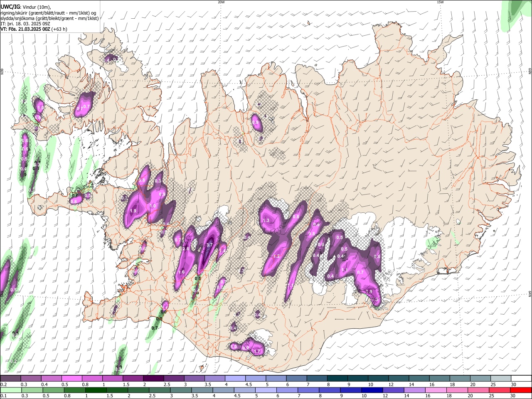Click the "0.1" label in lower legend row

(x=3, y=396)
